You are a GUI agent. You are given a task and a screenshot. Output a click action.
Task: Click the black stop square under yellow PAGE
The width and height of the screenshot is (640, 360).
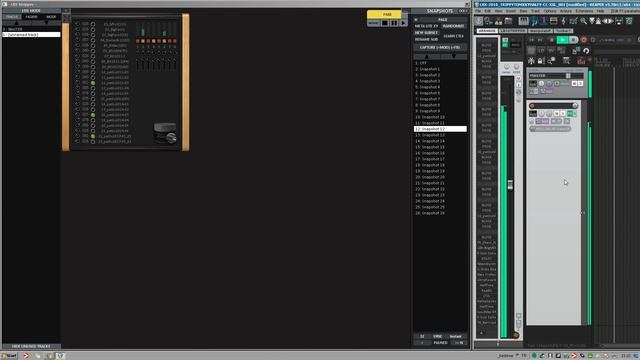pos(385,23)
